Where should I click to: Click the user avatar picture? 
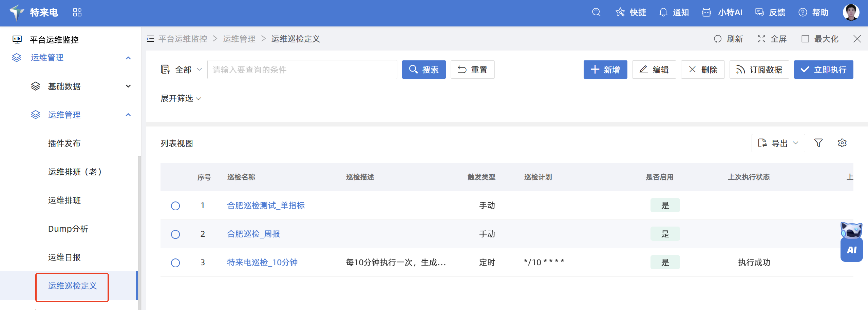(851, 13)
